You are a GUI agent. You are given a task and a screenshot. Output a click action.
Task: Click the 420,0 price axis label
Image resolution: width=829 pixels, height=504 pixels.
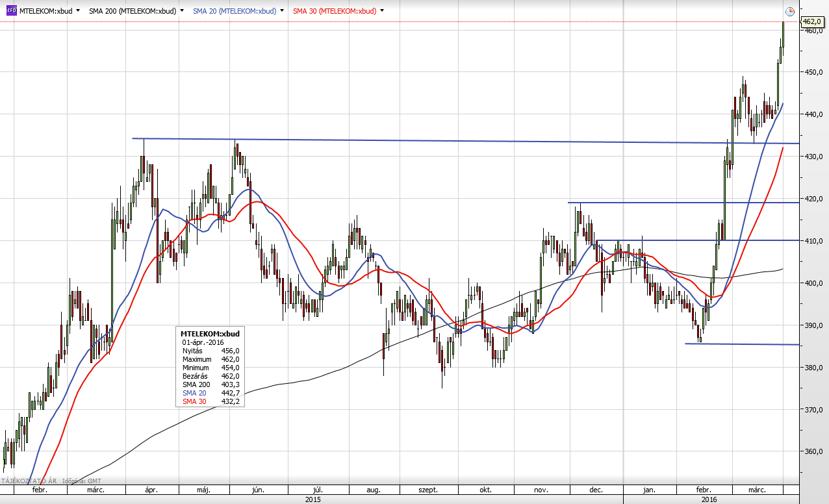(x=815, y=199)
